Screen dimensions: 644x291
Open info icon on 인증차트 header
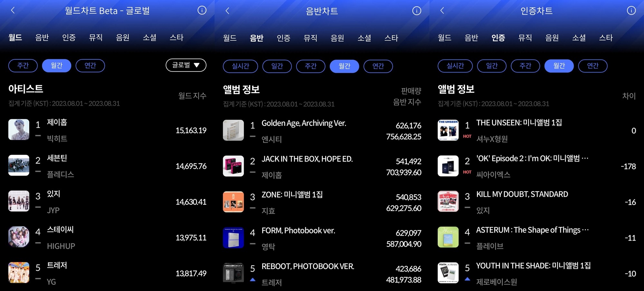(631, 11)
